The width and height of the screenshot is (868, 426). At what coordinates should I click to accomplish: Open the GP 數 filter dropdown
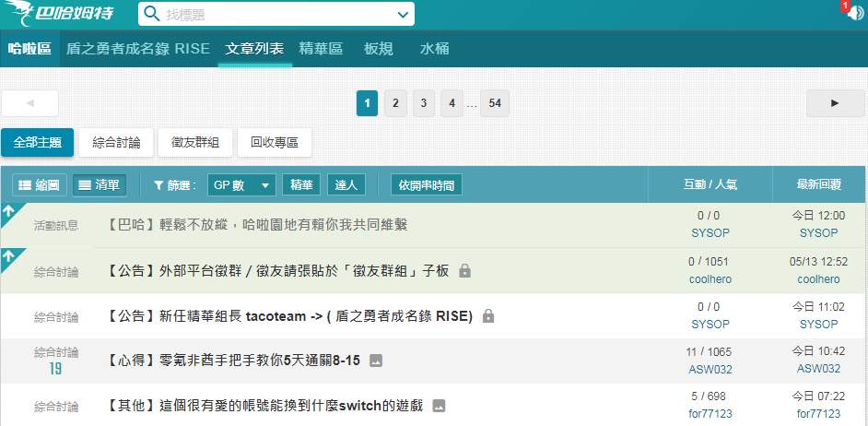coord(241,185)
